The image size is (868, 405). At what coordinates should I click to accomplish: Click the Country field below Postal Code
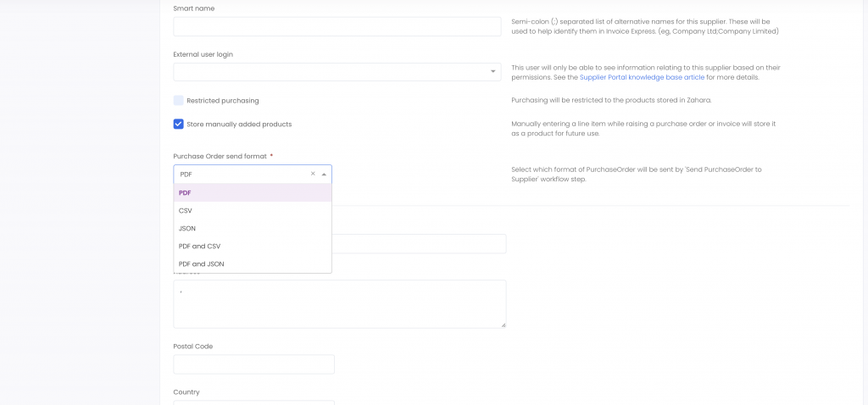253,402
